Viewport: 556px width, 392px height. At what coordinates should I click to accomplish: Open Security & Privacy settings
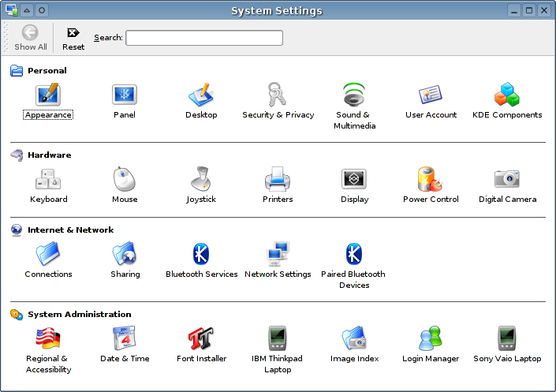278,96
